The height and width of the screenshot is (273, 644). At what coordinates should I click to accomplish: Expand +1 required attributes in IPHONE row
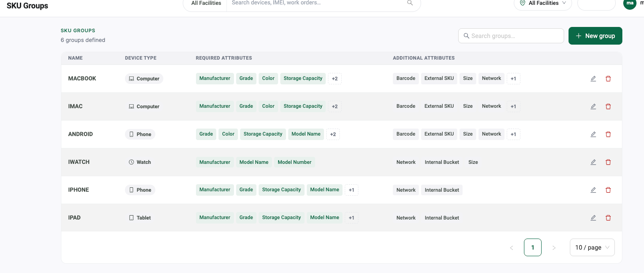(x=351, y=190)
